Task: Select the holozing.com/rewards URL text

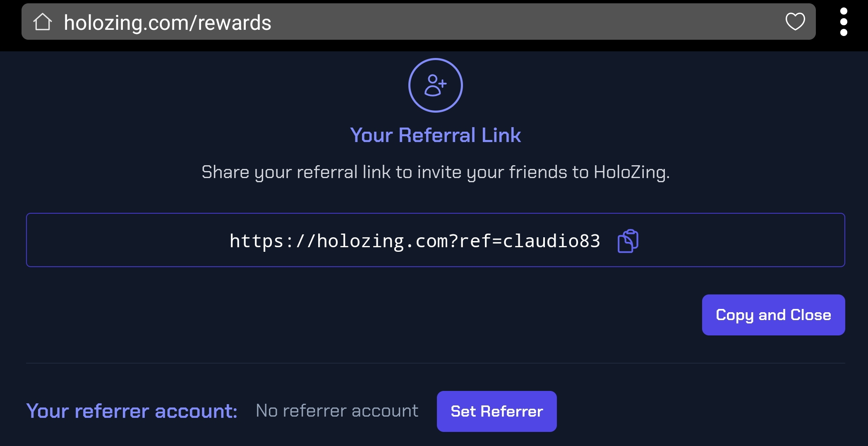Action: (x=168, y=23)
